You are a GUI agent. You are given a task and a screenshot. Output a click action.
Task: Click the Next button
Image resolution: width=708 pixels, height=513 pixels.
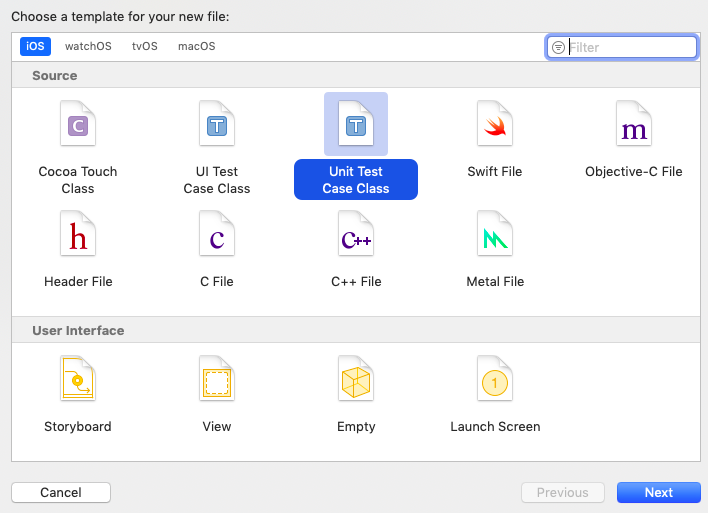pos(659,492)
